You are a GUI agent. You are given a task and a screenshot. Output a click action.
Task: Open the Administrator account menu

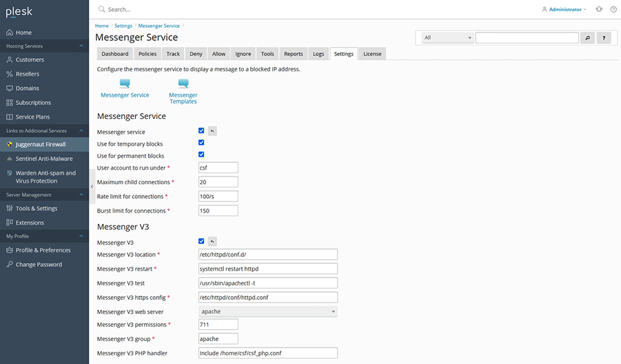click(x=564, y=9)
